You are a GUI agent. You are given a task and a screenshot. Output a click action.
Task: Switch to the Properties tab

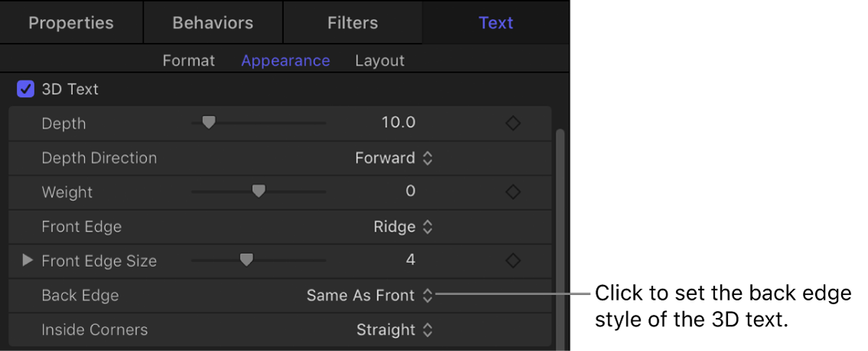(71, 22)
